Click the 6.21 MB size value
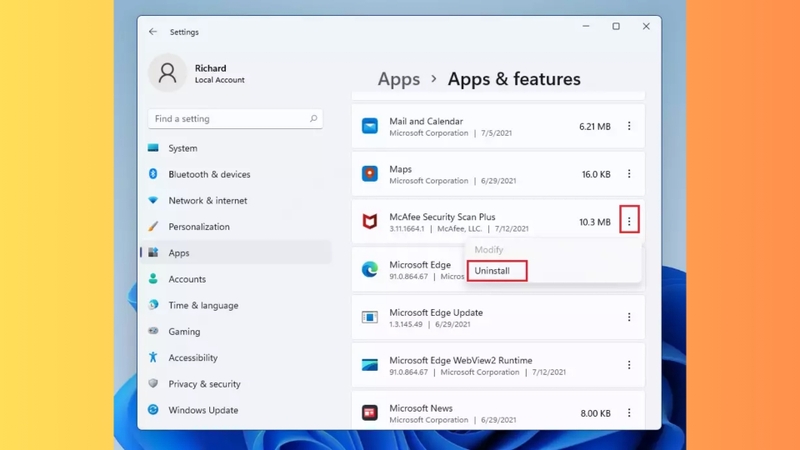 [x=595, y=127]
